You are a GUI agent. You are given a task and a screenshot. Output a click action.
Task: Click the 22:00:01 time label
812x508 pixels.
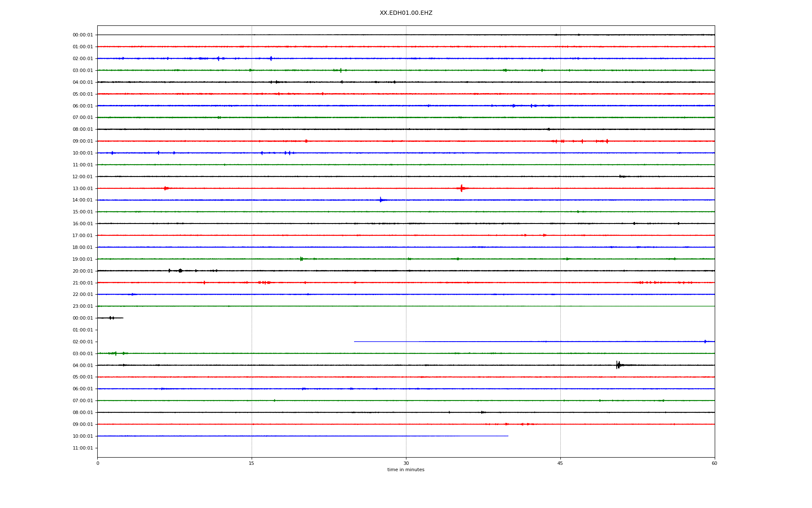coord(82,294)
